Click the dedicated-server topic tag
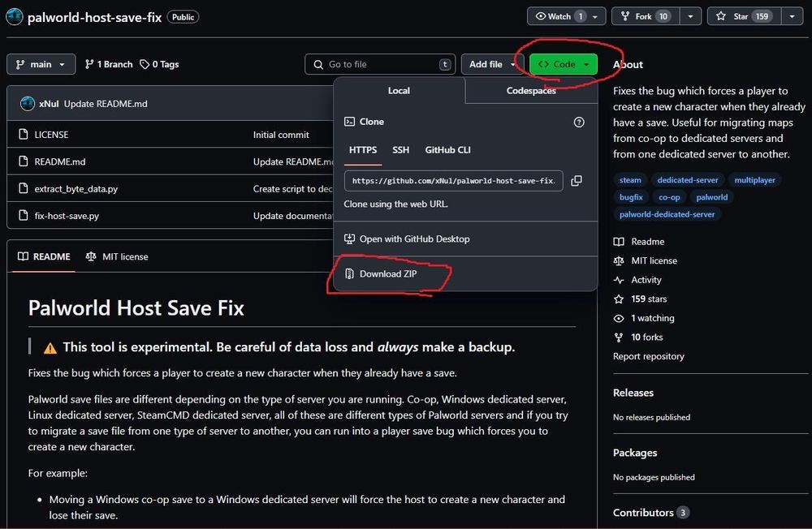Image resolution: width=812 pixels, height=529 pixels. pos(686,180)
